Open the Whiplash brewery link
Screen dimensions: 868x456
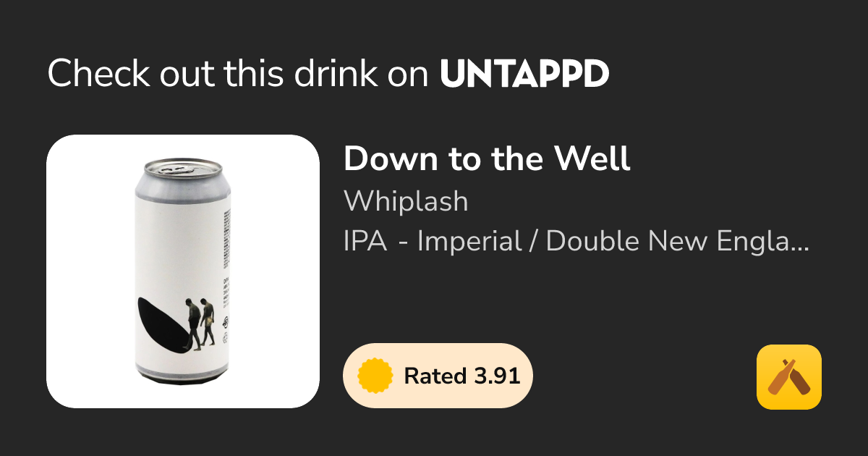[x=406, y=202]
